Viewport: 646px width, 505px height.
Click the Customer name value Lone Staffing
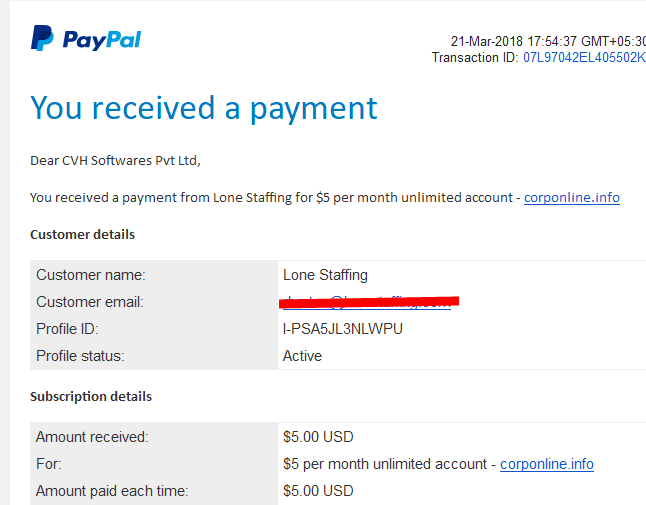click(x=325, y=275)
